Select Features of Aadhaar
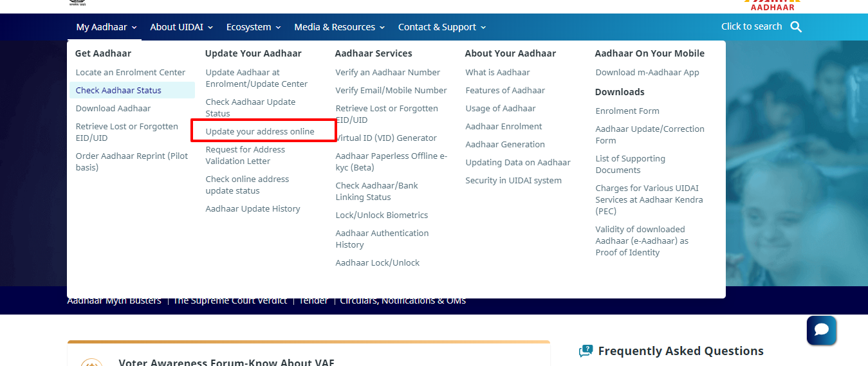 click(505, 91)
